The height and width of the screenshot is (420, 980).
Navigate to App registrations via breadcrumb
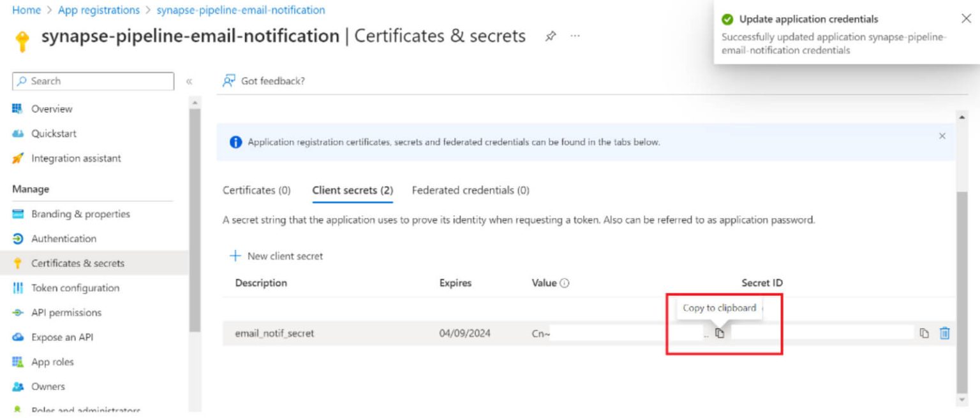(98, 10)
